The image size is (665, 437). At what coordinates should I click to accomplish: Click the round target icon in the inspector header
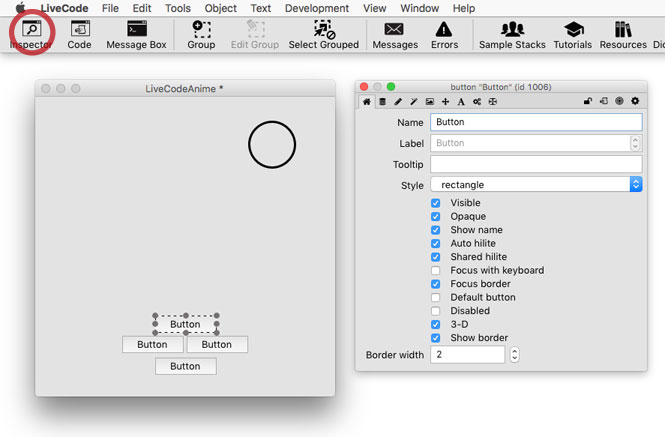[x=619, y=101]
